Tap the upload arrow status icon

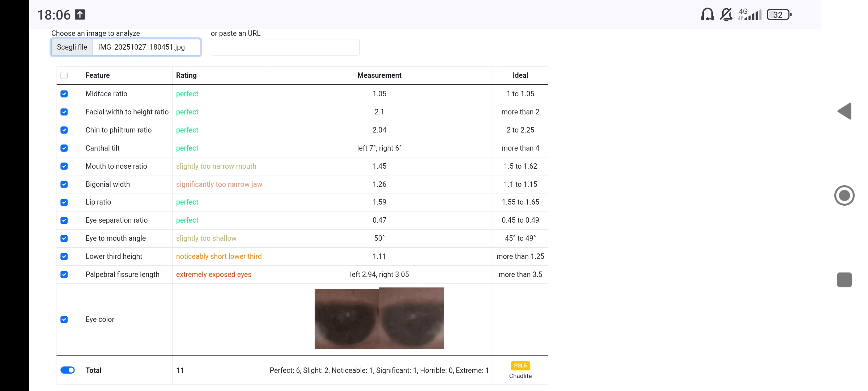click(x=80, y=14)
